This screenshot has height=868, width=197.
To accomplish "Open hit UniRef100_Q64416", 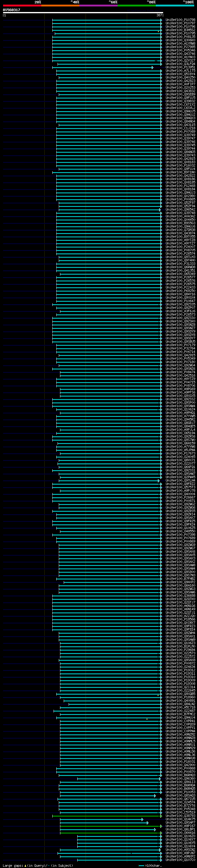I will click(x=180, y=833).
